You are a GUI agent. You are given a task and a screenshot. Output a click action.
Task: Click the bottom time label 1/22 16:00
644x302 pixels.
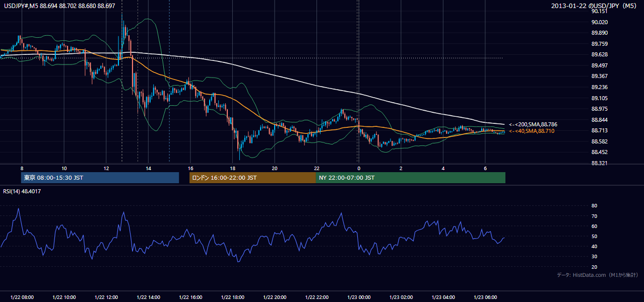(190, 297)
